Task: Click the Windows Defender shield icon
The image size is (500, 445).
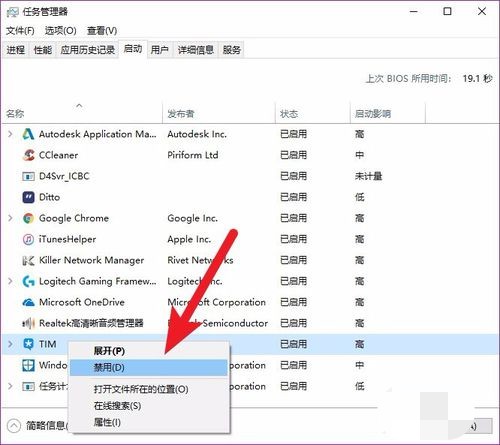Action: pyautogui.click(x=28, y=365)
